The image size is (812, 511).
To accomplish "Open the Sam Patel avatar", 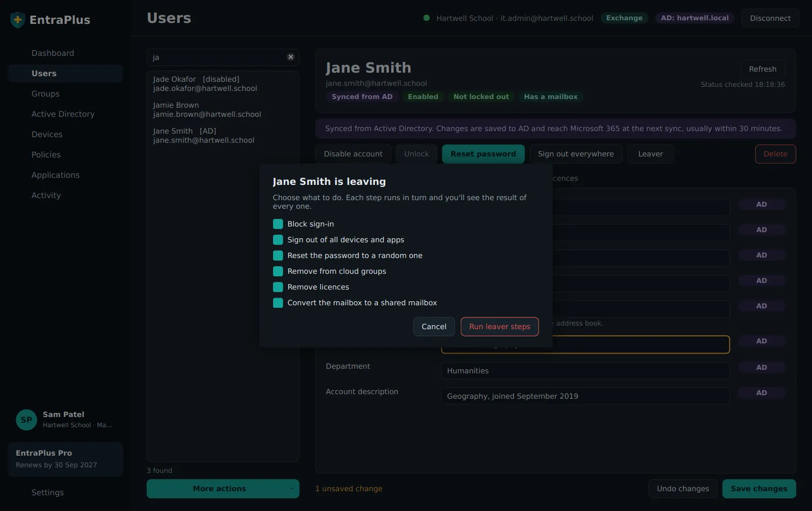I will point(26,420).
